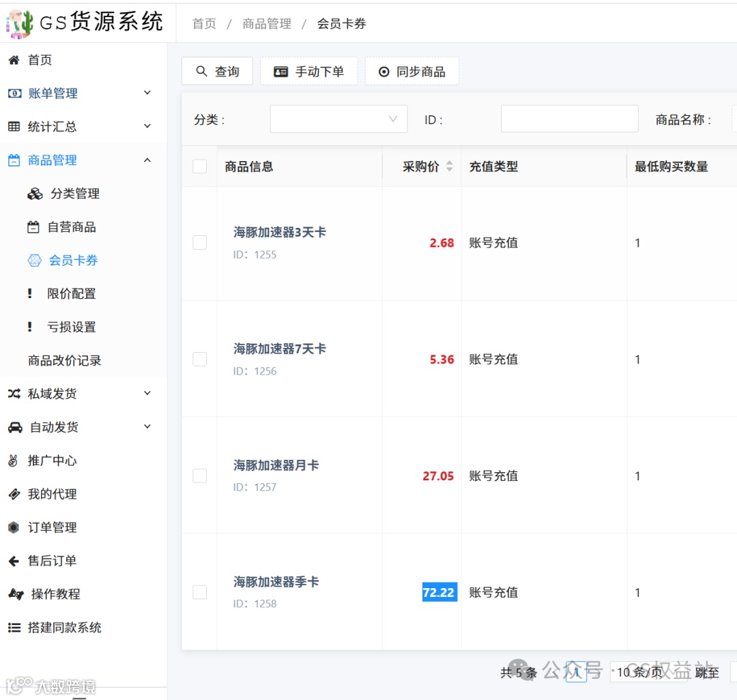The height and width of the screenshot is (700, 737).
Task: Open 订单管理 in the sidebar
Action: point(52,527)
